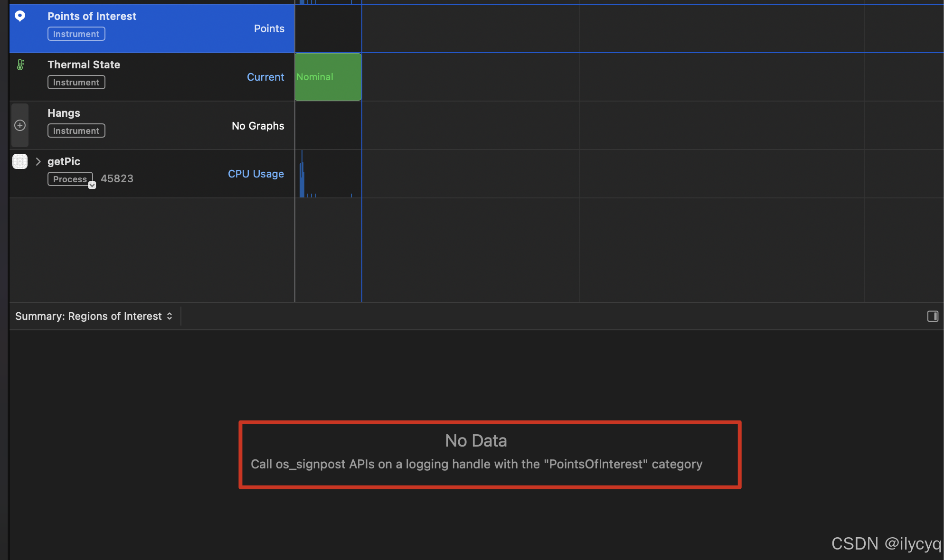Select the Points of Interest track
Viewport: 944px width, 560px height.
[x=92, y=16]
